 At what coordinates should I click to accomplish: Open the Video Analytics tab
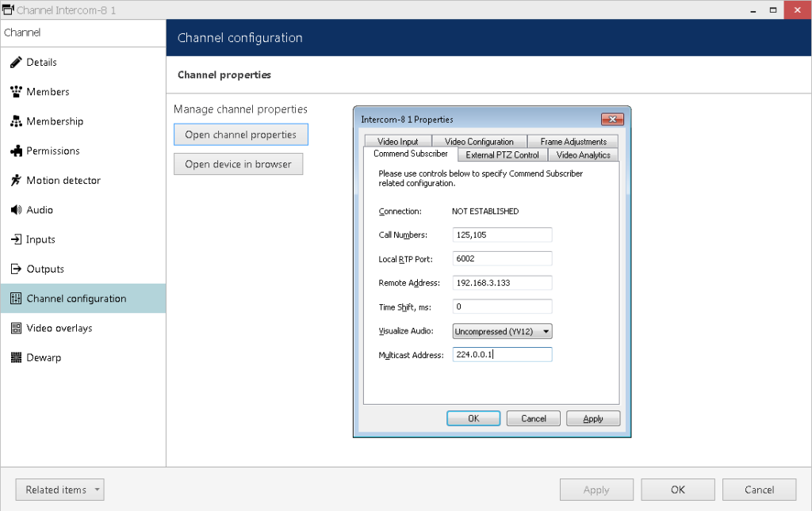coord(583,154)
